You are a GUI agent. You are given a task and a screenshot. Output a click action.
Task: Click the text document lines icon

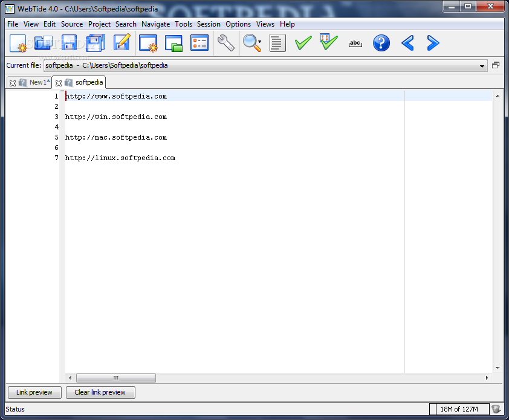(277, 43)
